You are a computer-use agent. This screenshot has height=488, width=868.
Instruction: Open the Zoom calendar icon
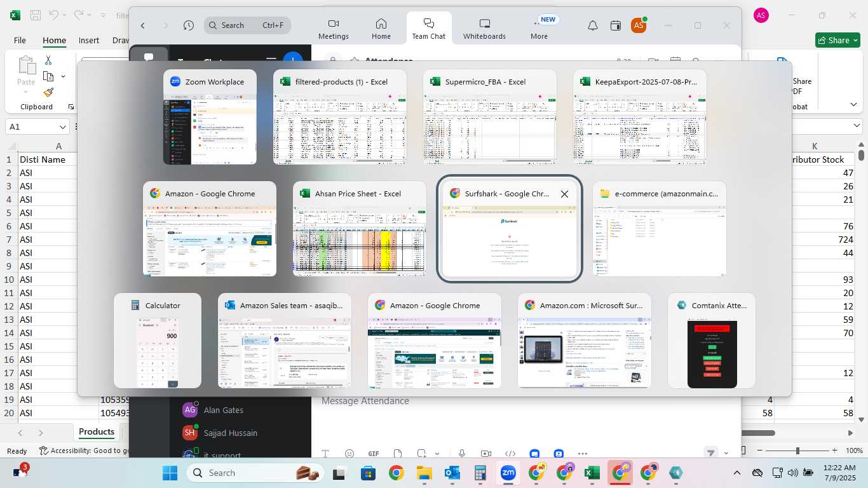[616, 25]
